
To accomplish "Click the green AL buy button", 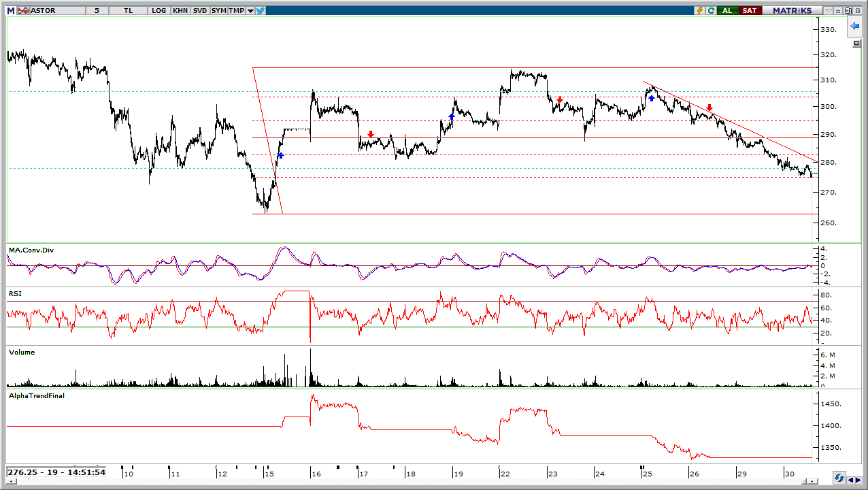I will point(728,10).
